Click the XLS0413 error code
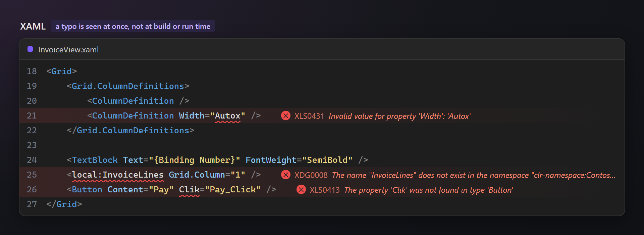Image resolution: width=644 pixels, height=235 pixels. click(325, 190)
